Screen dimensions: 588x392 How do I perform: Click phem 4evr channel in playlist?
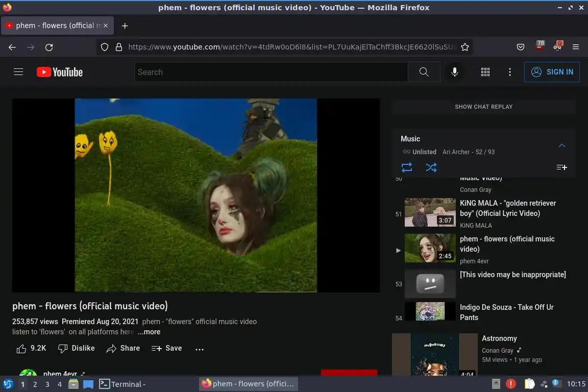tap(474, 261)
